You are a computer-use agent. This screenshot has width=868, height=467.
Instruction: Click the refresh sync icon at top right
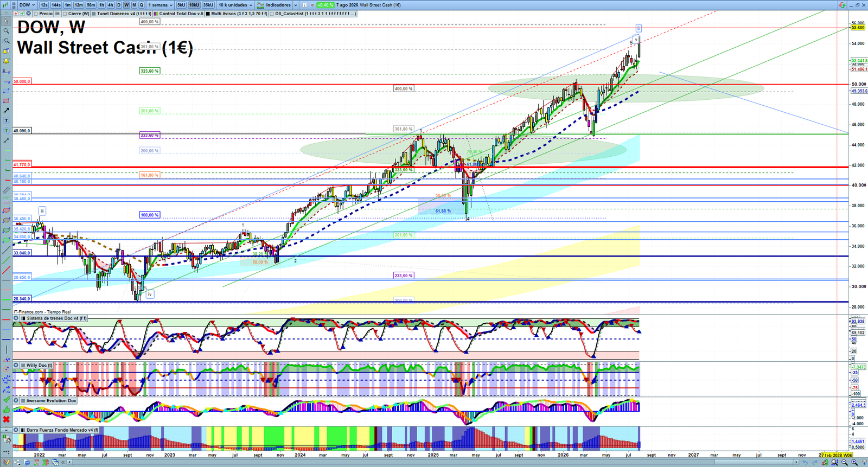pyautogui.click(x=842, y=5)
